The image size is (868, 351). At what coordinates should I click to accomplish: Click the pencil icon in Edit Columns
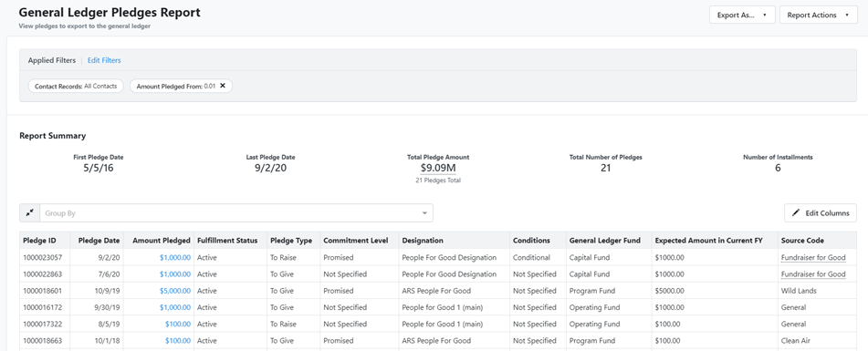coord(796,212)
